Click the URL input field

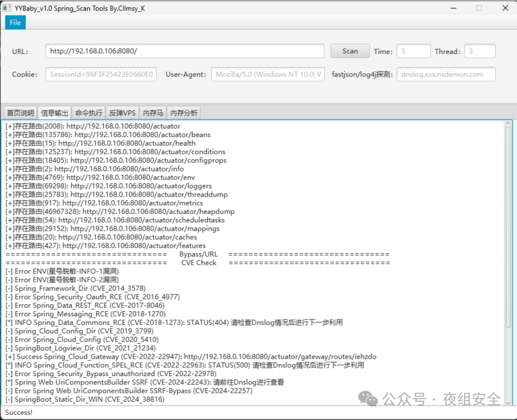pos(185,51)
